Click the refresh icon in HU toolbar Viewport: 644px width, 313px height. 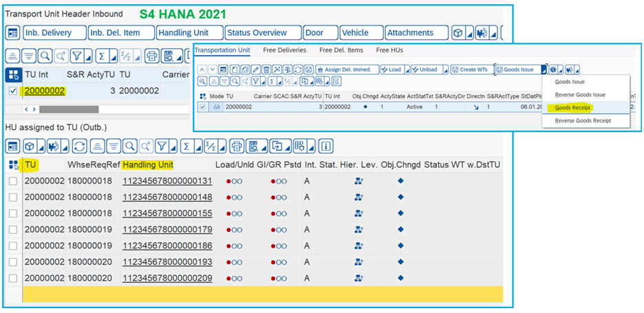coord(80,146)
